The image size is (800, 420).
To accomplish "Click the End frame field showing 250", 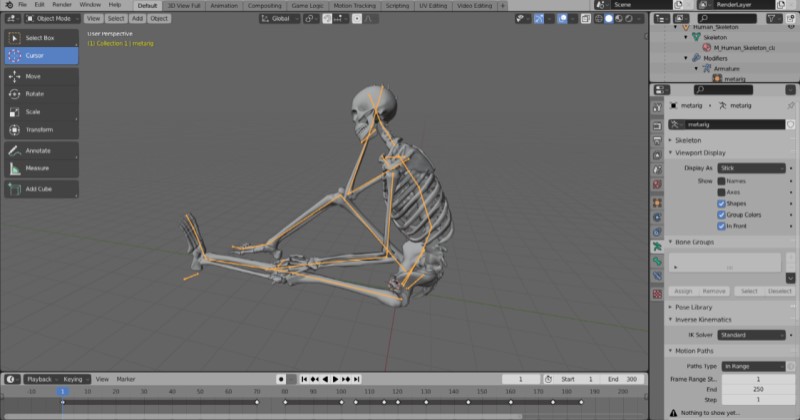I will click(757, 390).
